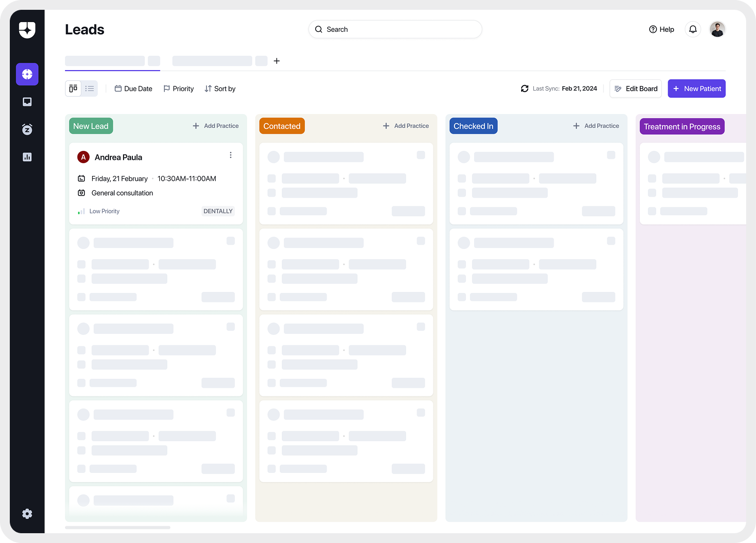Add a new board tab with plus
The width and height of the screenshot is (756, 543).
coord(277,61)
